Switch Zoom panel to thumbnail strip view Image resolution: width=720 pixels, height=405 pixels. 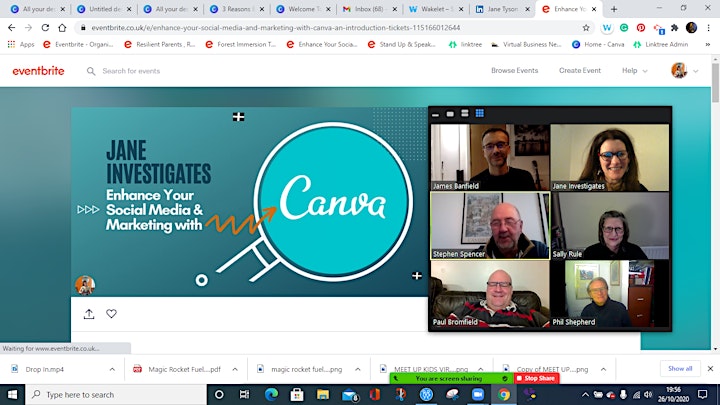(x=465, y=113)
